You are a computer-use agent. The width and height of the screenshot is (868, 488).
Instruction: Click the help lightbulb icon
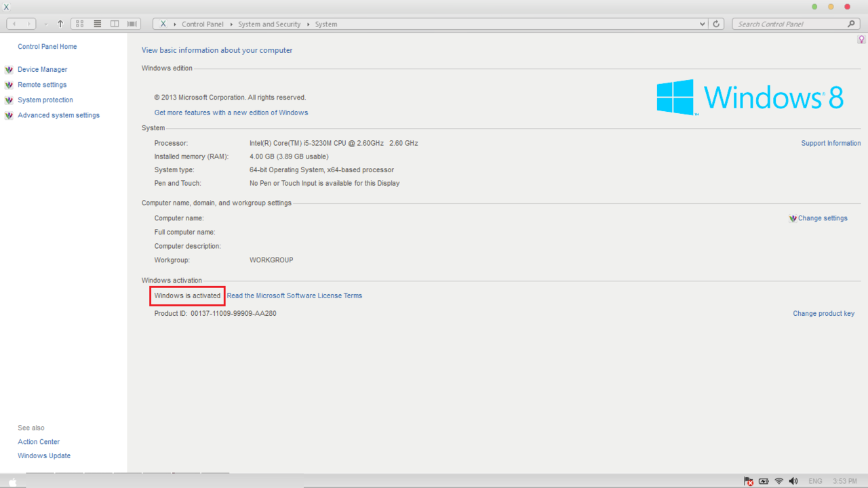[x=862, y=40]
